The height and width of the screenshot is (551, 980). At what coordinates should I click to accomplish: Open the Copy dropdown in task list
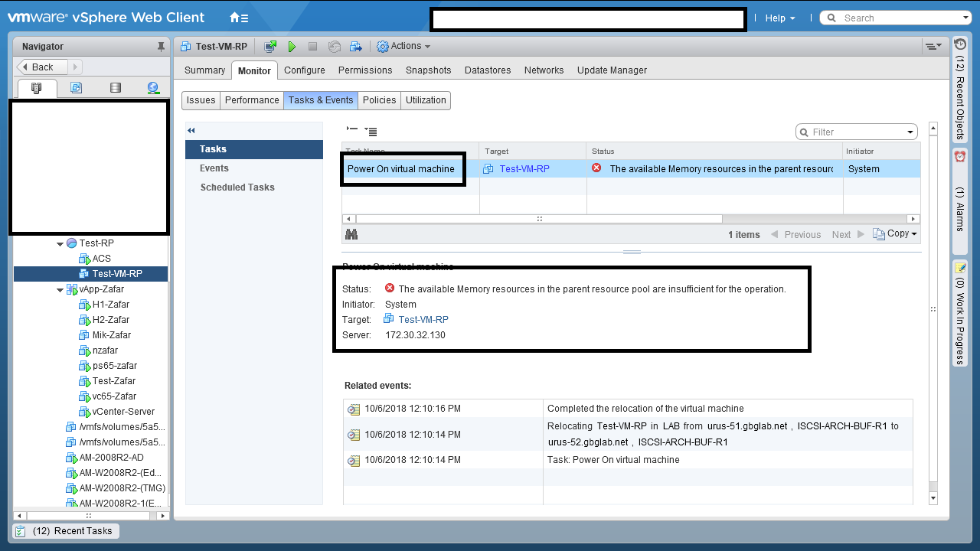[x=895, y=234]
